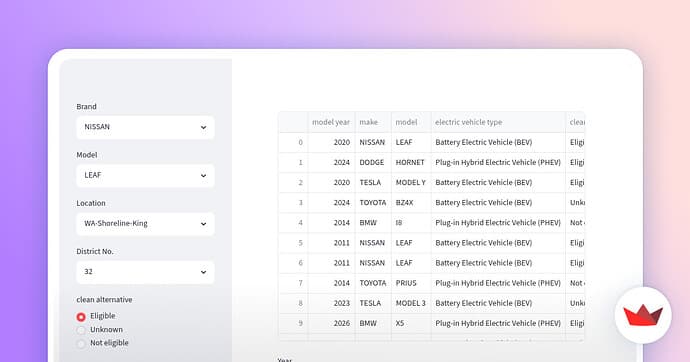Sort by electric vehicle type column header
Viewport: 690px width, 362px height.
tap(498, 122)
